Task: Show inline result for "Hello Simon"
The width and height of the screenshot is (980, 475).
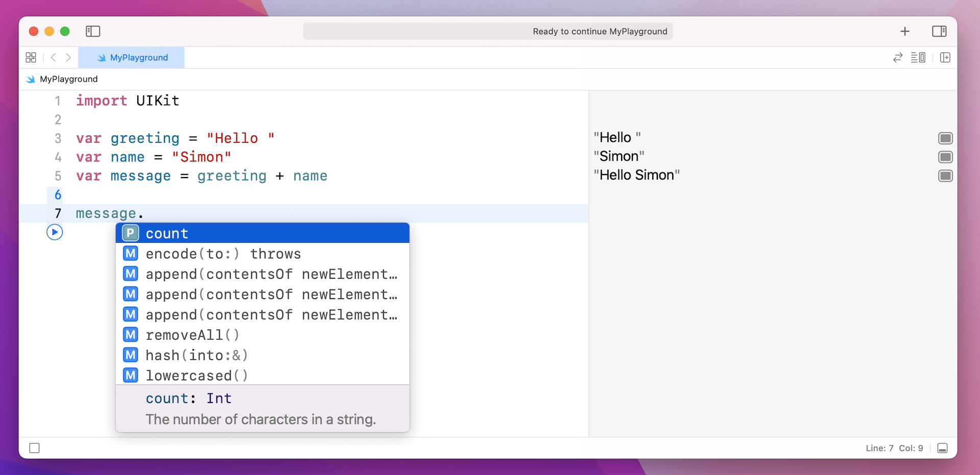Action: point(945,176)
